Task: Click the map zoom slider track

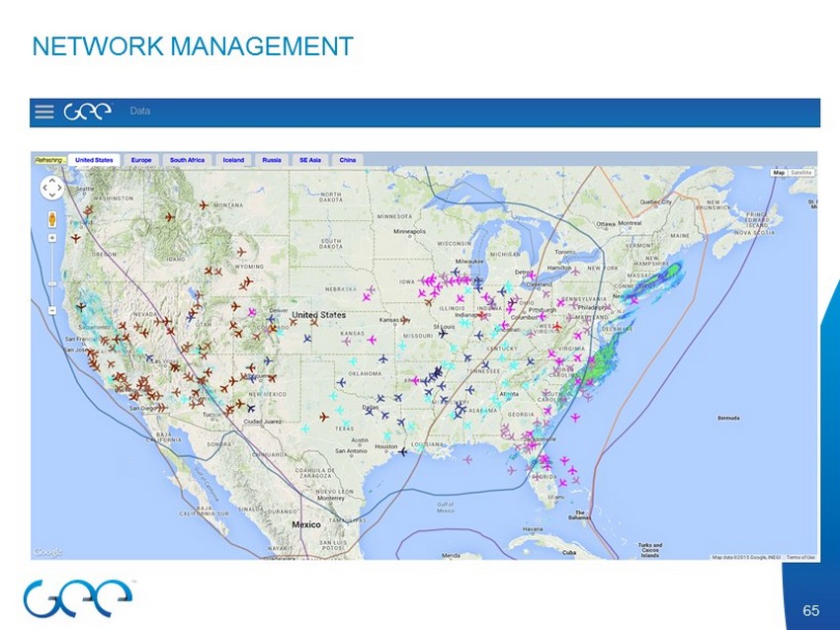Action: (x=51, y=276)
